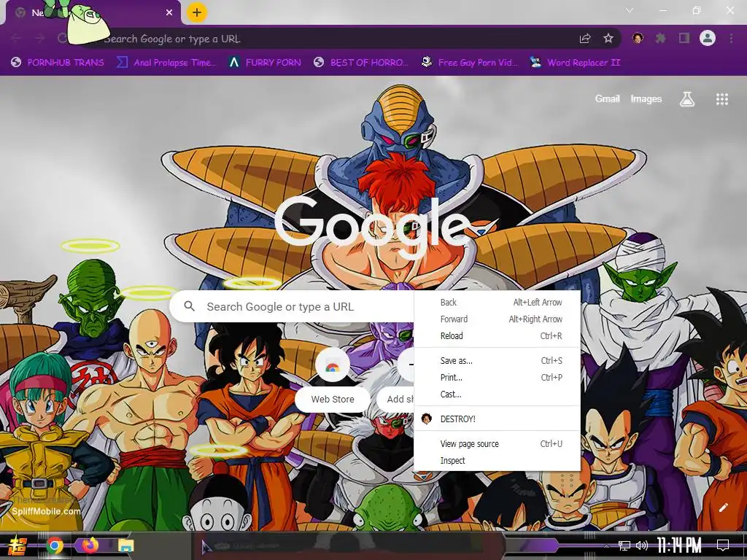Open the Search Labs flask icon
Screen dimensions: 747x560
[x=687, y=99]
